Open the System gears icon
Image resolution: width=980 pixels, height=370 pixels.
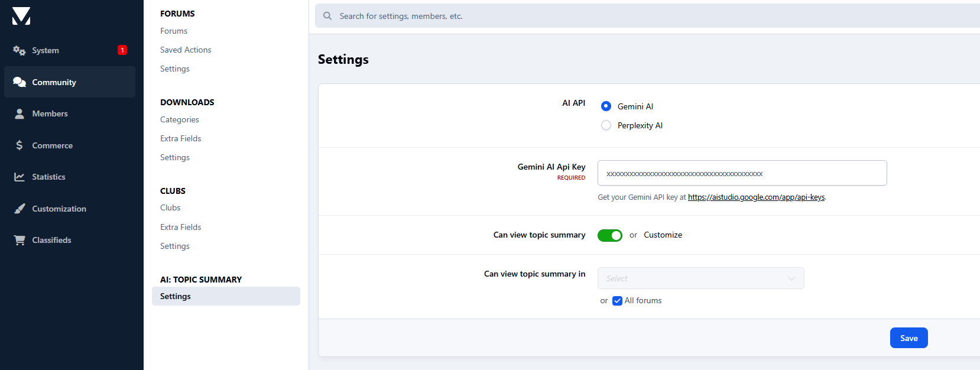point(20,51)
